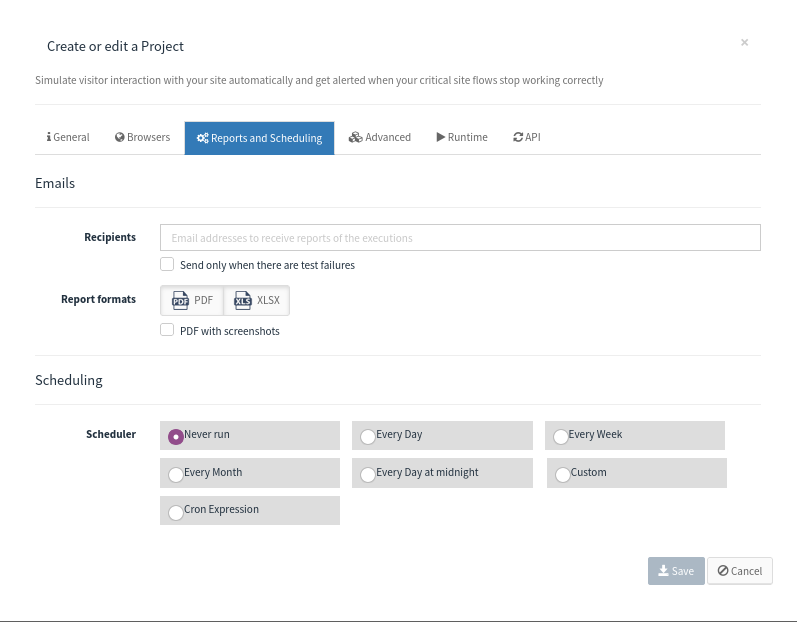Click the refresh icon on API tab
Screen dimensions: 797x622
(x=518, y=137)
